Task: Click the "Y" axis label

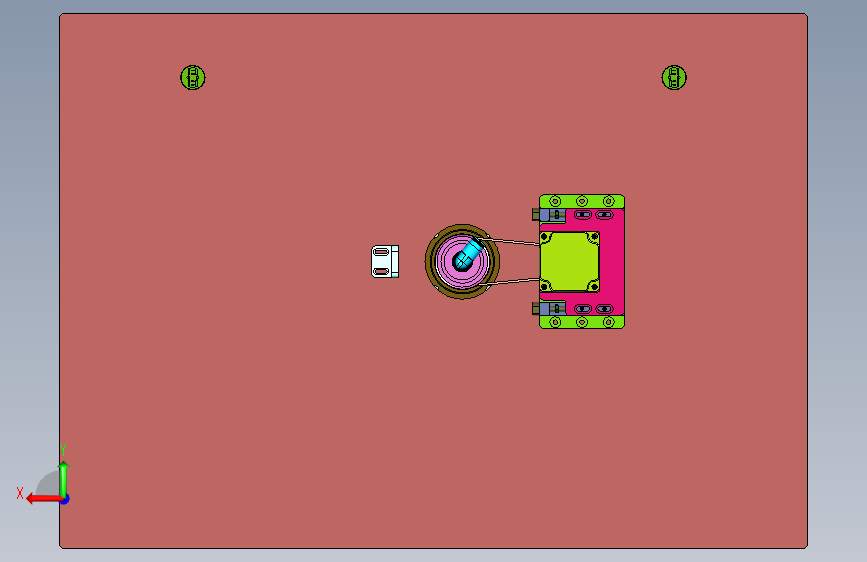Action: [63, 449]
